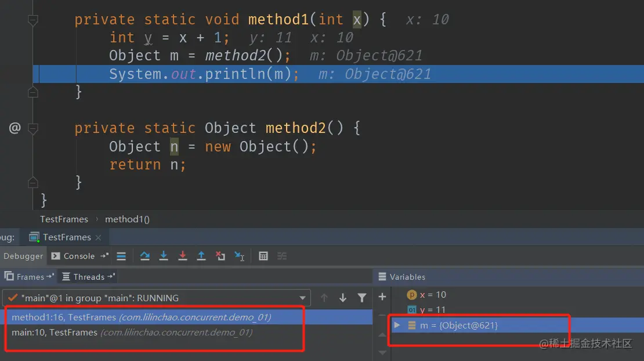
Task: Click the override gutter @ icon near method2
Action: (15, 128)
